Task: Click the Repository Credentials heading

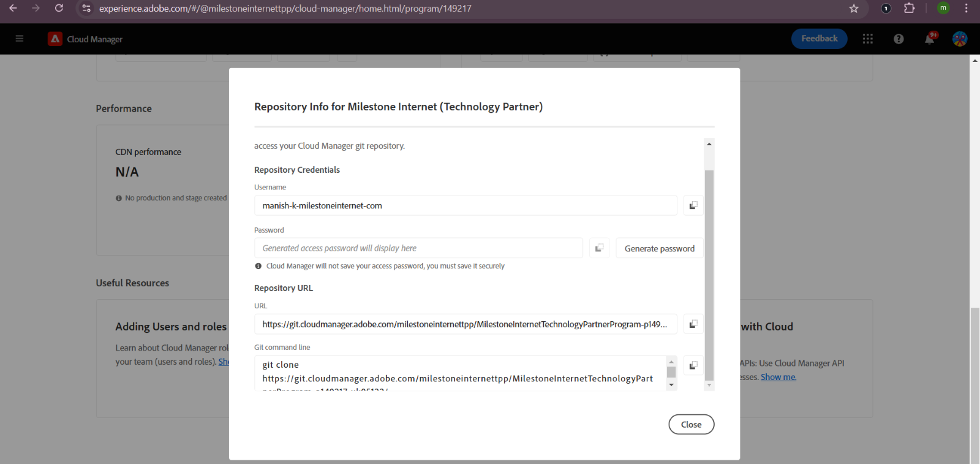Action: pos(297,170)
